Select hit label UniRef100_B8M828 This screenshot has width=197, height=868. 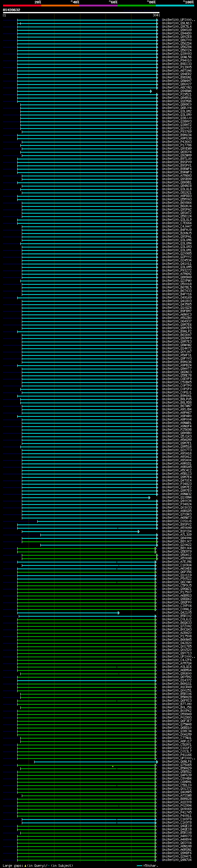pos(177,799)
